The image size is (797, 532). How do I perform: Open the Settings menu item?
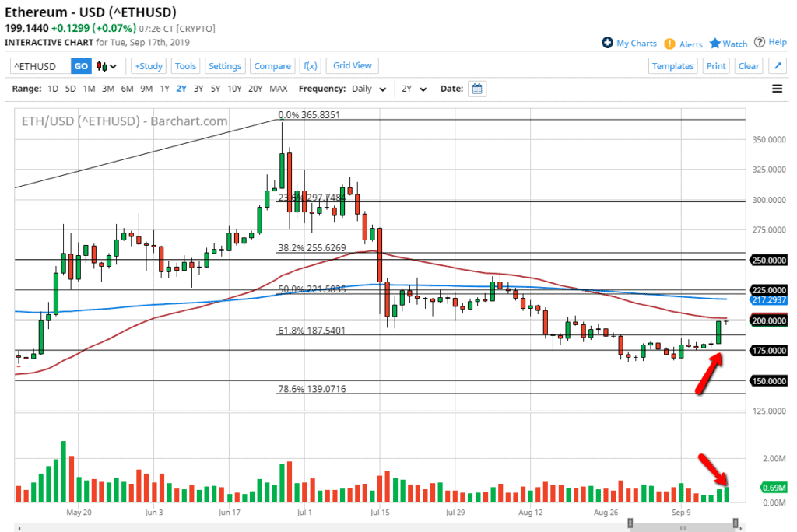pos(225,65)
